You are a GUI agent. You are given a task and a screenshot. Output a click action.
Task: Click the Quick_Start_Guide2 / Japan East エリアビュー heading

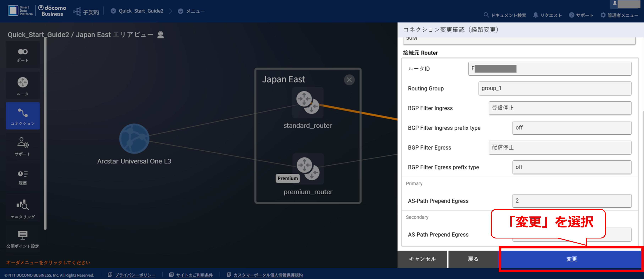point(81,34)
